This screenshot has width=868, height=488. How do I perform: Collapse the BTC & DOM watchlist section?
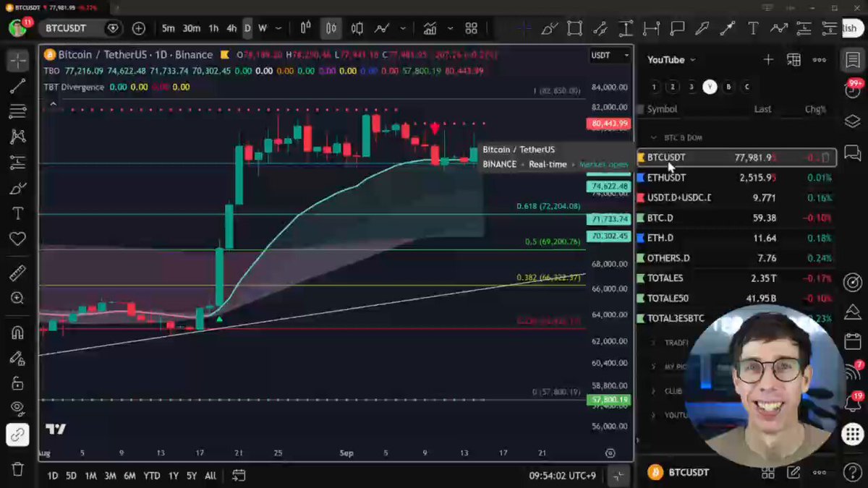point(654,137)
